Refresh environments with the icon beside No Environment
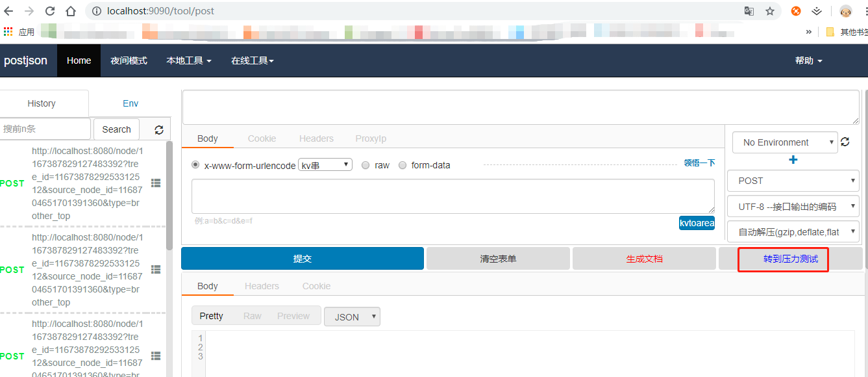 coord(845,142)
